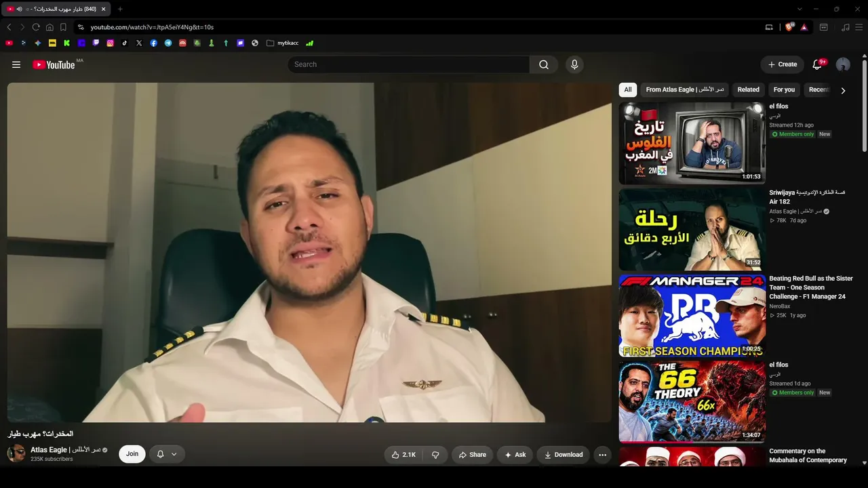
Task: Open the Telegram bookmark
Action: click(168, 43)
